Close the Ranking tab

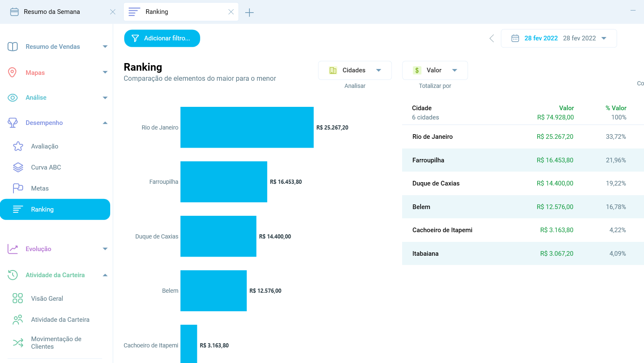[x=231, y=12]
